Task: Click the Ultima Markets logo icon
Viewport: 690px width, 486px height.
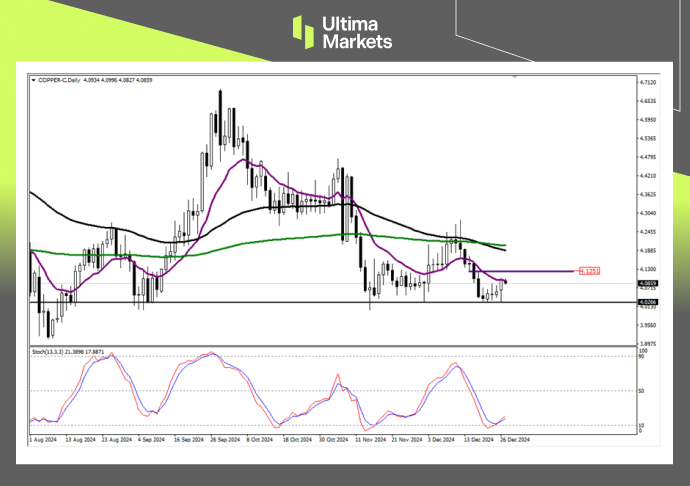Action: [303, 32]
